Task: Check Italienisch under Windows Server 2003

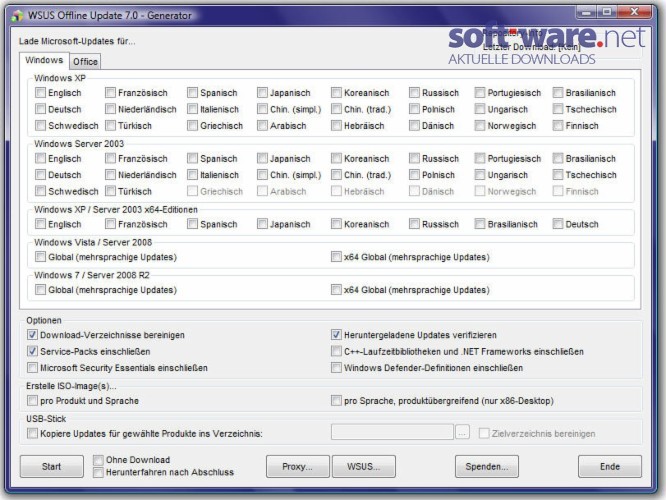Action: click(x=193, y=175)
